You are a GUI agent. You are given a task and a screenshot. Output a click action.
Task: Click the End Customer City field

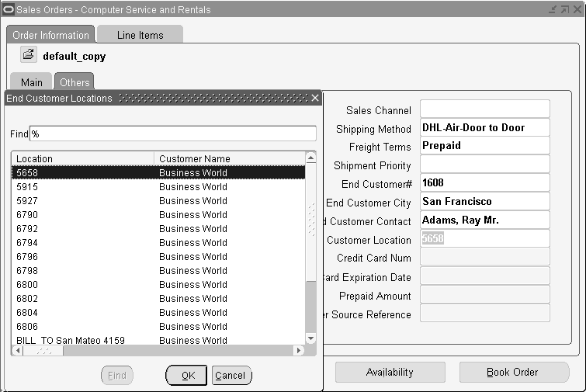click(485, 201)
